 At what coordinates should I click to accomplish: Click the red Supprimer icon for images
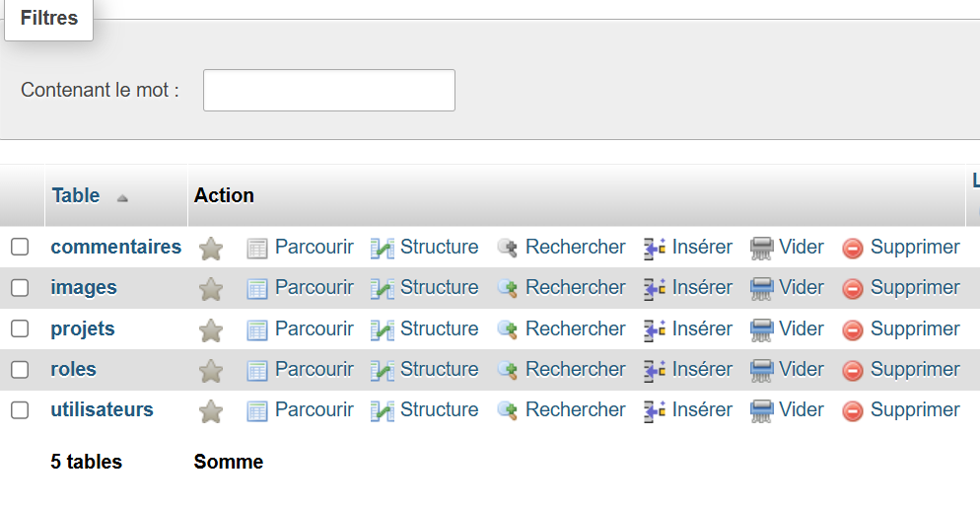click(x=853, y=289)
